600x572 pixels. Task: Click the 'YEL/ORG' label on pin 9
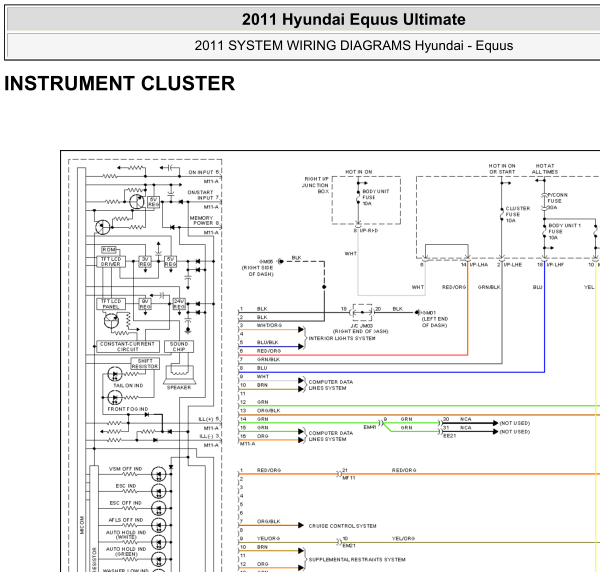click(x=268, y=538)
